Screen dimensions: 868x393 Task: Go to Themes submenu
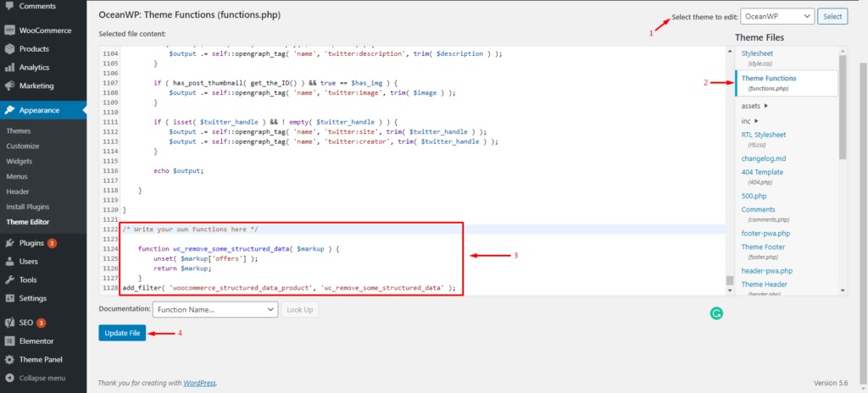coord(19,131)
